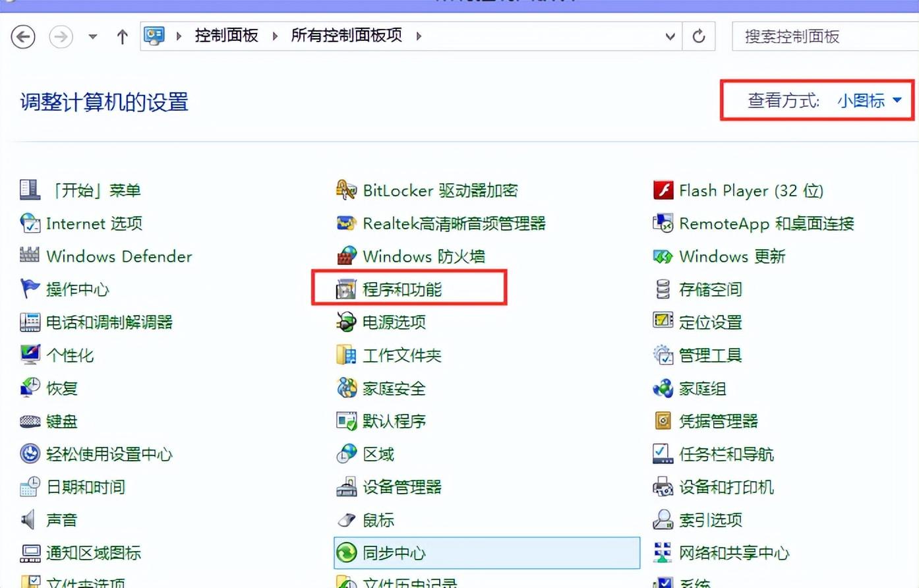Expand chevron after 控制面板 breadcrumb

275,36
